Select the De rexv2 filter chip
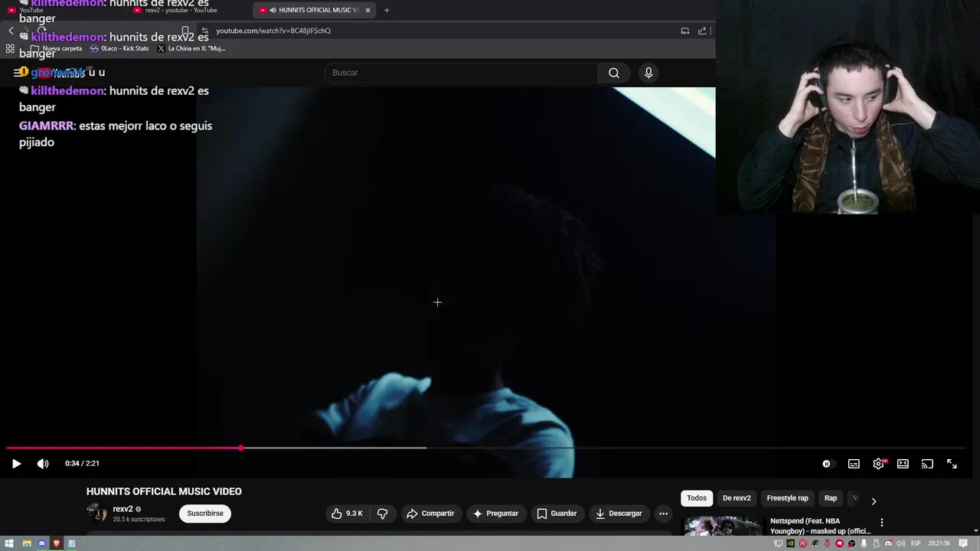The image size is (980, 551). click(x=737, y=498)
